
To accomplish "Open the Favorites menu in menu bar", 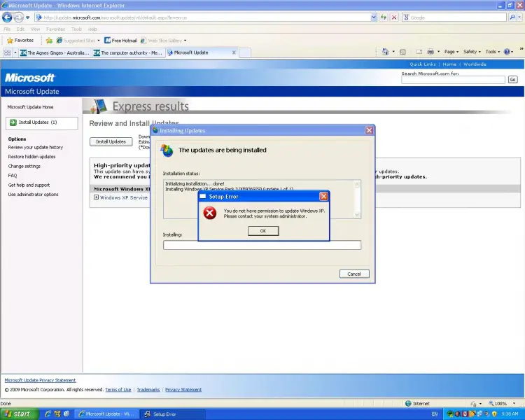I will tap(55, 29).
